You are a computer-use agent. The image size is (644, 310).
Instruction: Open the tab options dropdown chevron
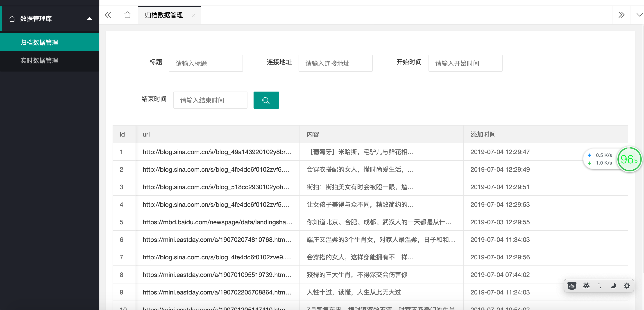pos(639,15)
